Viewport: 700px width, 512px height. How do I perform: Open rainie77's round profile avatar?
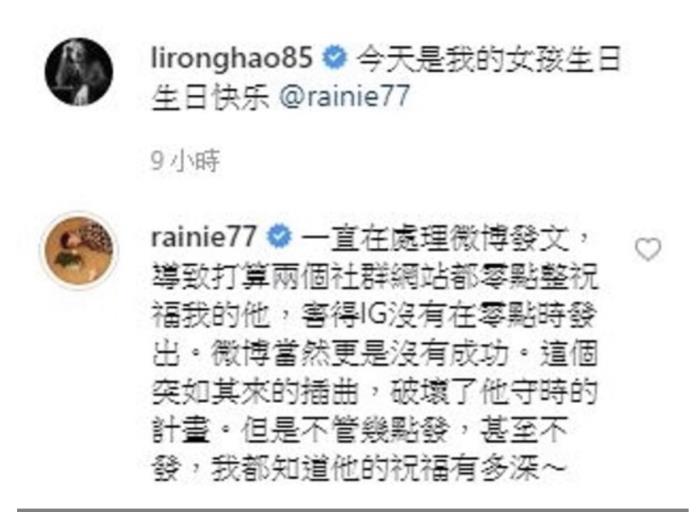pyautogui.click(x=79, y=251)
